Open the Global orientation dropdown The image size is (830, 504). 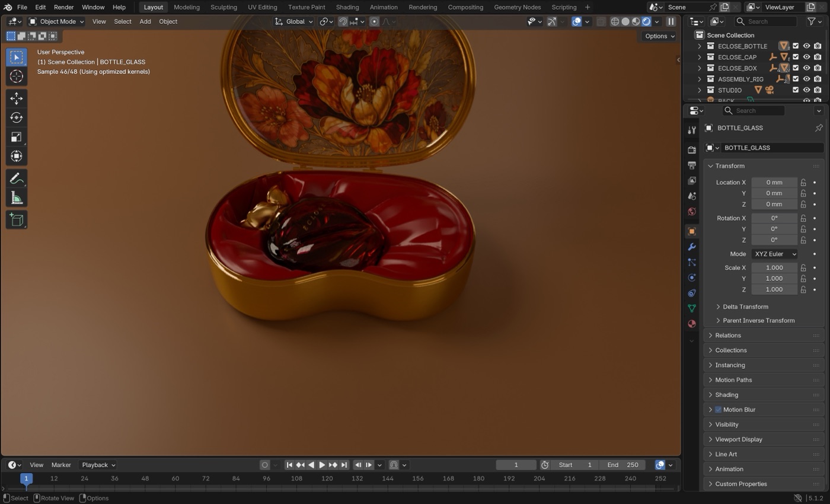point(293,21)
